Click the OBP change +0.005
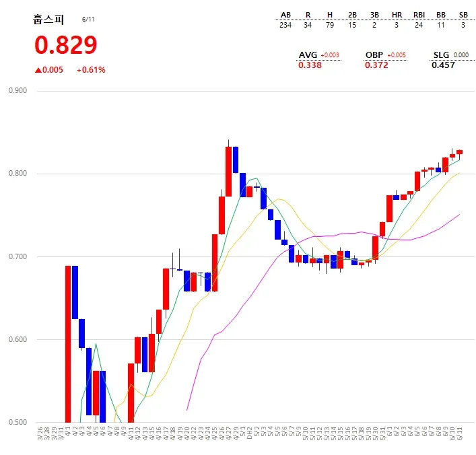Viewport: 476px width, 455px height. (x=397, y=55)
